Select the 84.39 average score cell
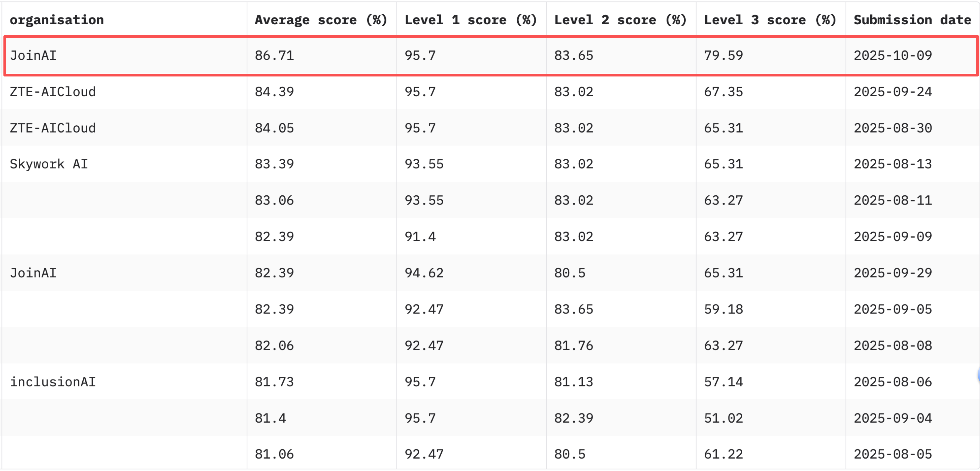This screenshot has width=980, height=471. click(274, 92)
